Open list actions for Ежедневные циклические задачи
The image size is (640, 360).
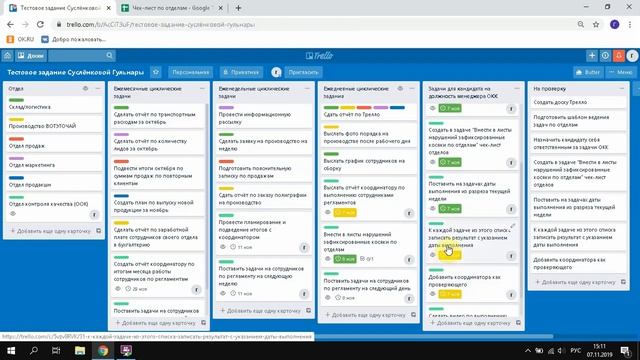pyautogui.click(x=412, y=89)
